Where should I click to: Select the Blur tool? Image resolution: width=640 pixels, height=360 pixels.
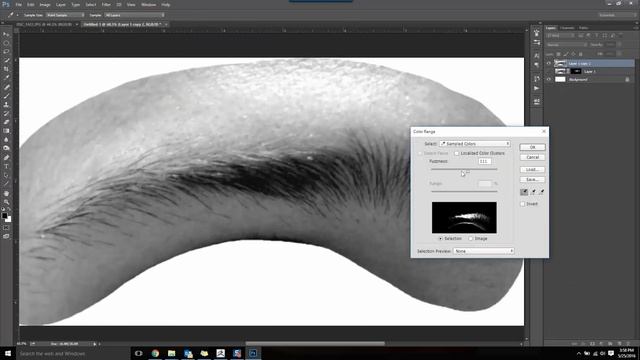[x=6, y=140]
